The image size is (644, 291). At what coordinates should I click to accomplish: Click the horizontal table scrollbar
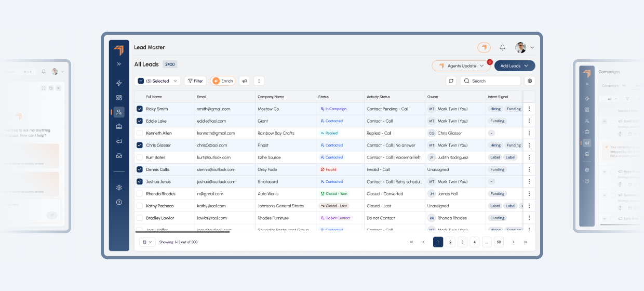(182, 232)
